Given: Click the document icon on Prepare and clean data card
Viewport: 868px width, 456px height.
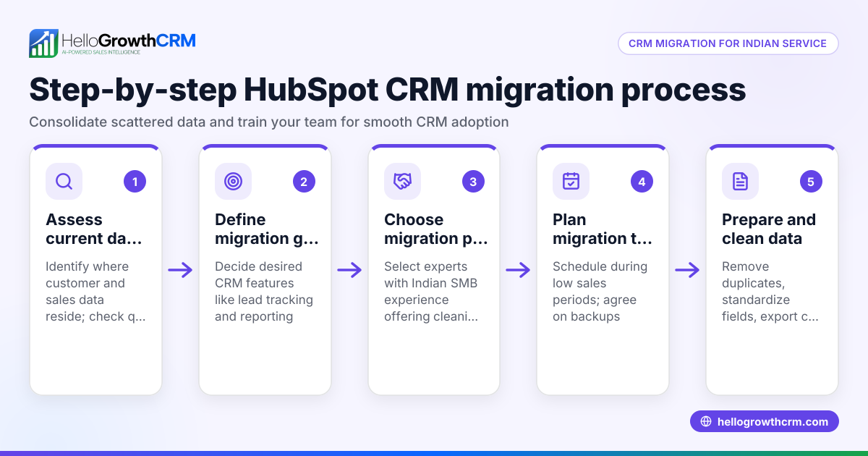Looking at the screenshot, I should pyautogui.click(x=740, y=181).
